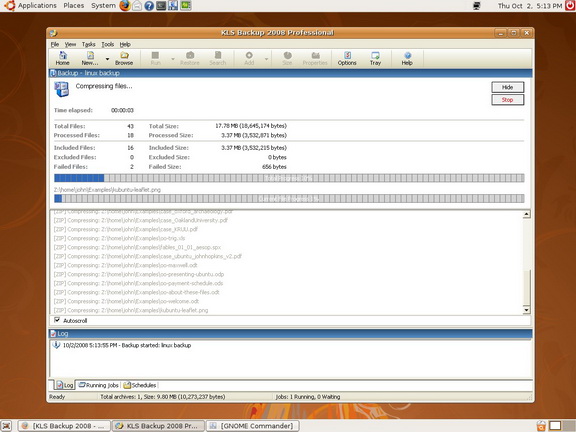
Task: Open the Help menu
Action: (125, 44)
